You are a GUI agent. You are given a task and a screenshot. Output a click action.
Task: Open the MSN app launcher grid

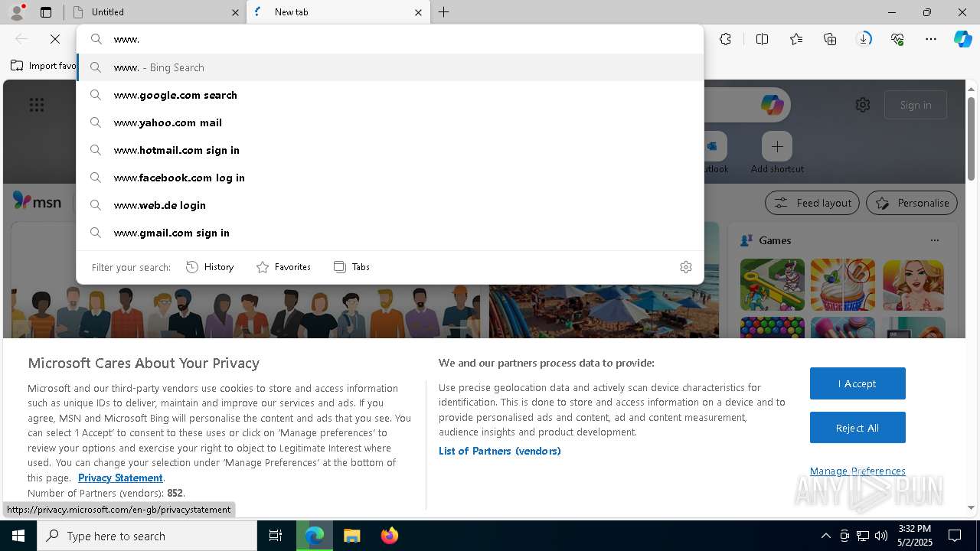[x=37, y=105]
